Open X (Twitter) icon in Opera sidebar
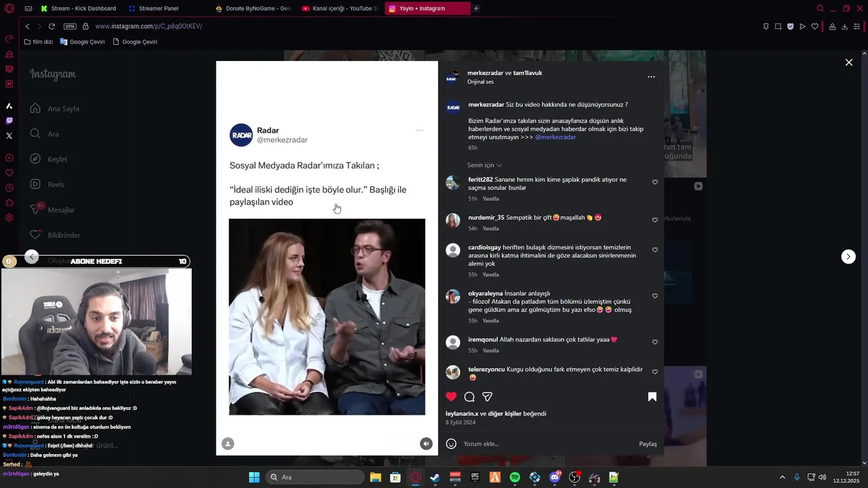868x488 pixels. (x=9, y=136)
